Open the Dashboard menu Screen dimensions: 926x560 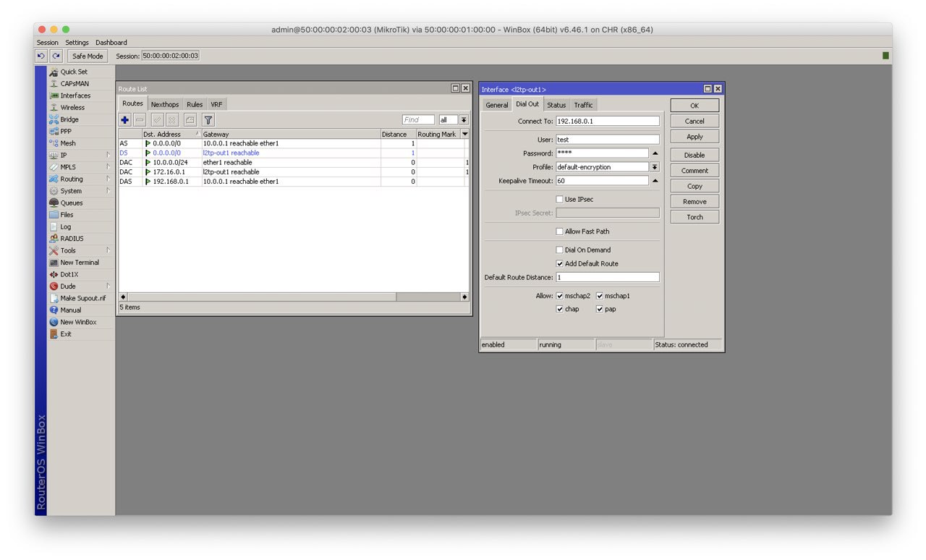[111, 43]
